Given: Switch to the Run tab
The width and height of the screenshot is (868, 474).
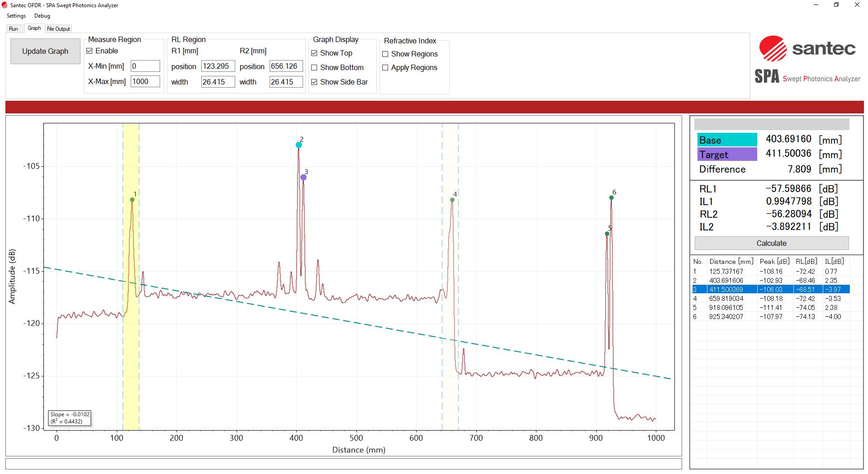Looking at the screenshot, I should tap(14, 28).
